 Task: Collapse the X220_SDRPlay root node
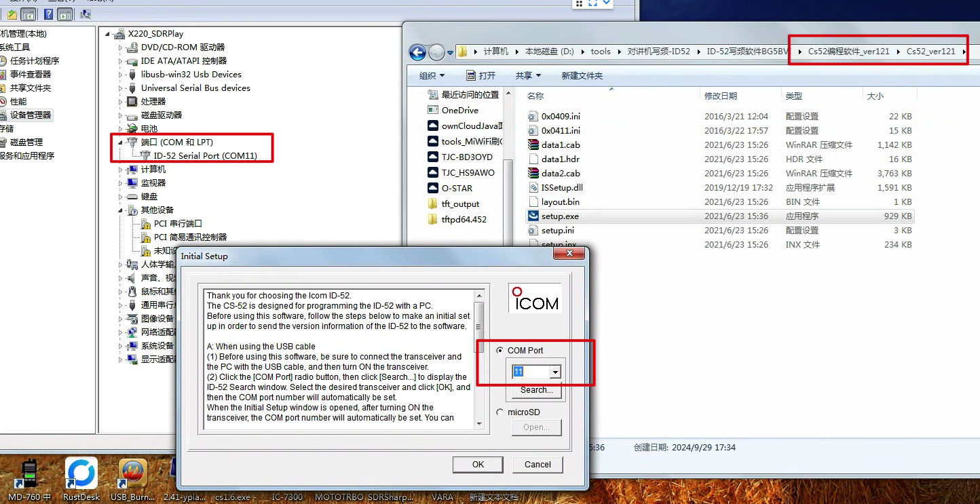pos(108,34)
